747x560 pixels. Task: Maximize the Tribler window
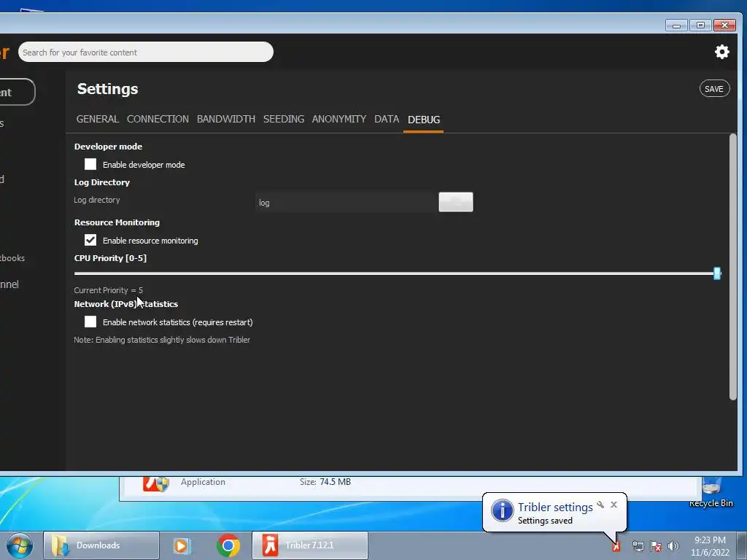tap(700, 26)
